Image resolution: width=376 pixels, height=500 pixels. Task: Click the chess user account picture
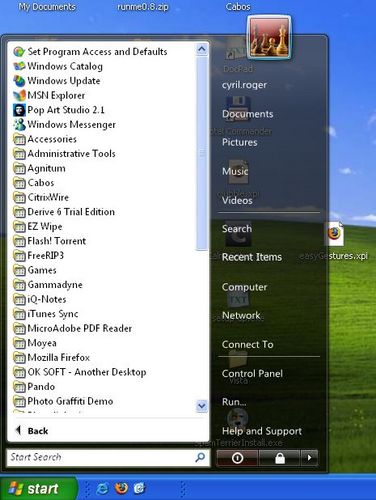tap(269, 37)
